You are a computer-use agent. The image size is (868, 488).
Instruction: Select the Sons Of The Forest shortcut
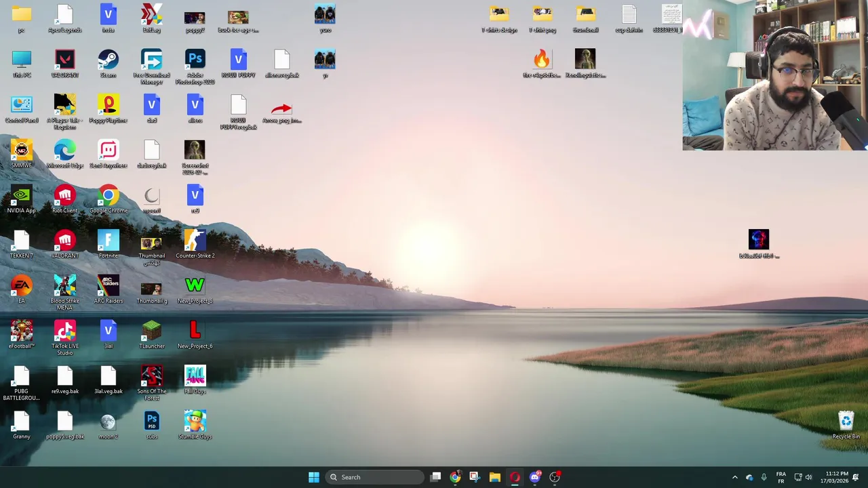pos(151,384)
